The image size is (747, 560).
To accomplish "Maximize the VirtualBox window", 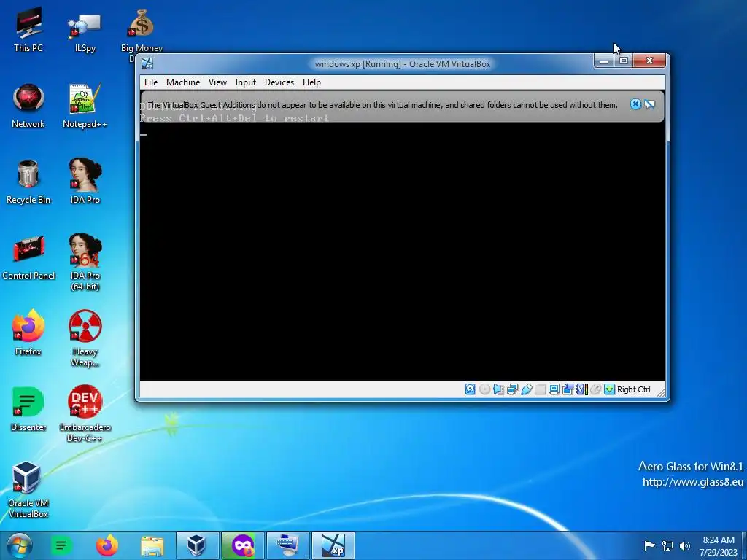I will [x=623, y=61].
